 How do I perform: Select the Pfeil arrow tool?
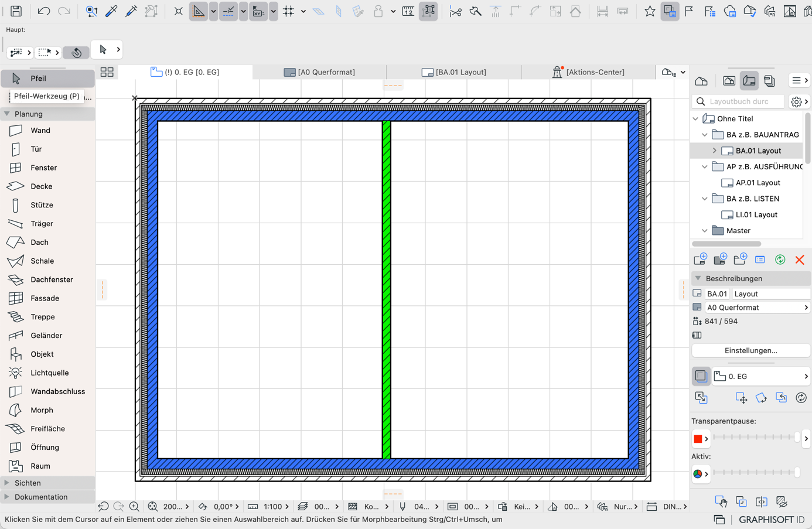[48, 79]
